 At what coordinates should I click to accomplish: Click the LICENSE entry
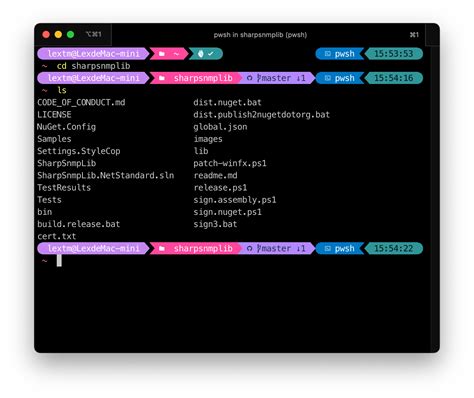[x=54, y=115]
